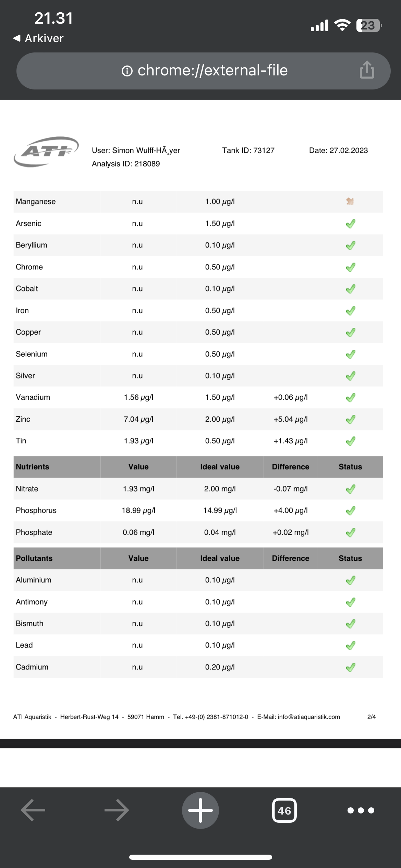Open the tab switcher showing 46 tabs
This screenshot has height=868, width=401.
pyautogui.click(x=284, y=810)
